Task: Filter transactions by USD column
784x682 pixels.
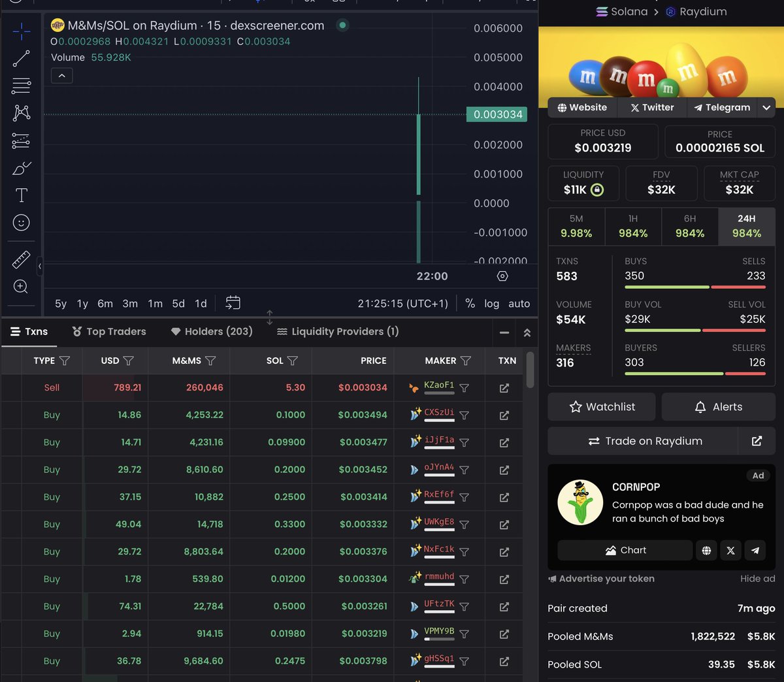Action: coord(129,361)
